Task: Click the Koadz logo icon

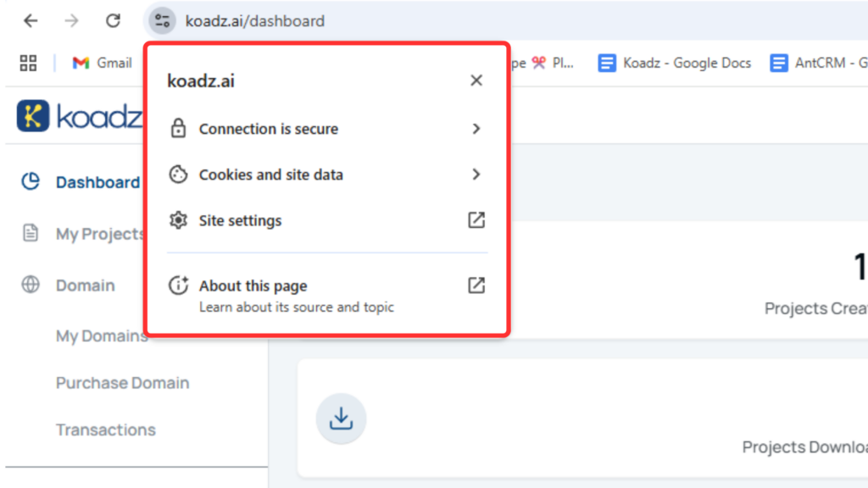Action: pos(34,116)
